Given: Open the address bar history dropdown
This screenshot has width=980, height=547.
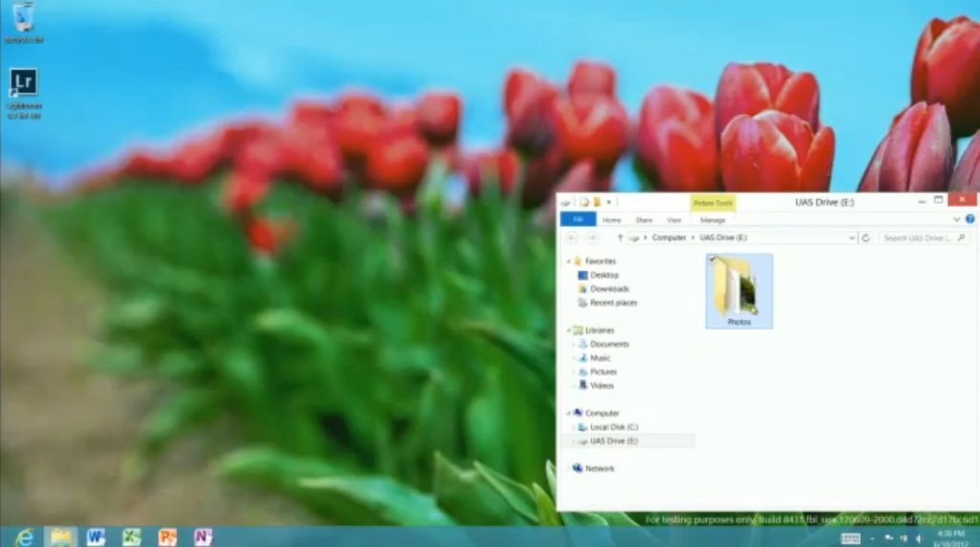Looking at the screenshot, I should [852, 238].
